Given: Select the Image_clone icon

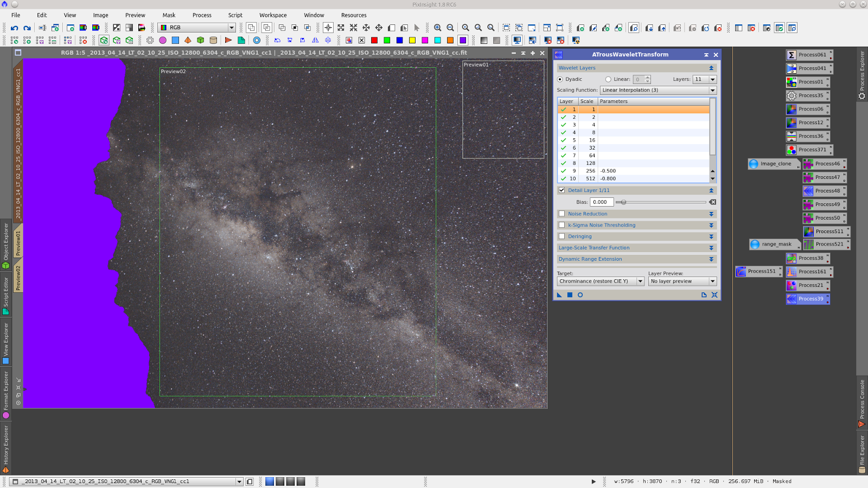Looking at the screenshot, I should point(774,164).
